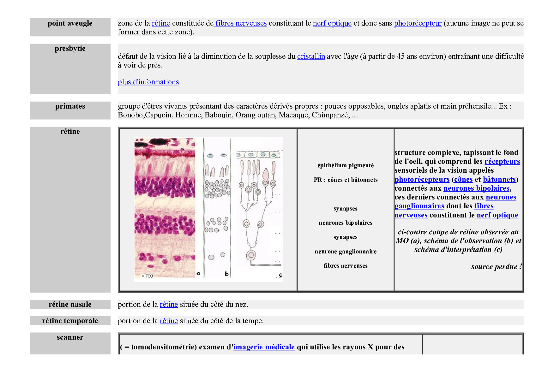Follow the nerf optique link in first definition

332,23
